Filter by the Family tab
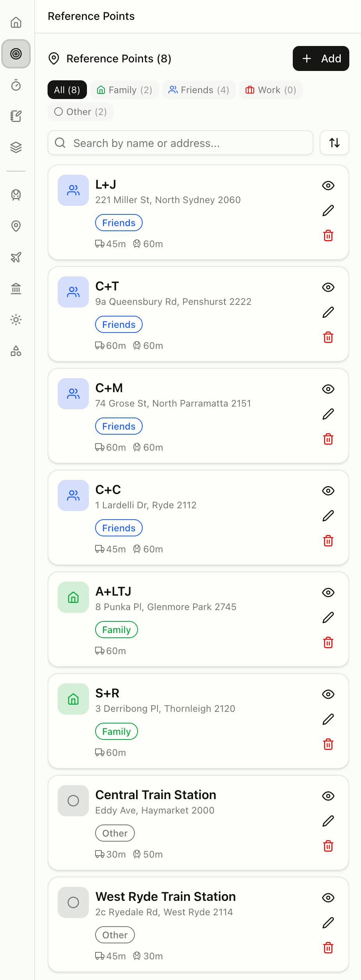The height and width of the screenshot is (980, 361). [124, 90]
